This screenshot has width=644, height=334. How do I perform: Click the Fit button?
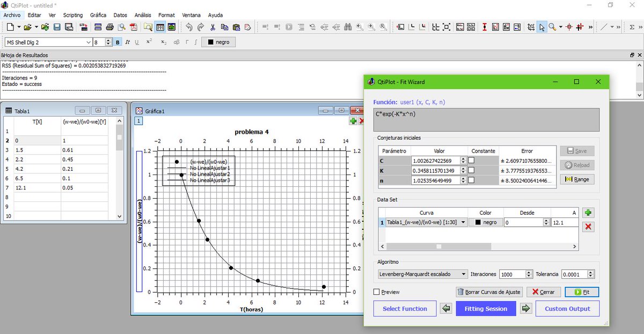(x=582, y=292)
